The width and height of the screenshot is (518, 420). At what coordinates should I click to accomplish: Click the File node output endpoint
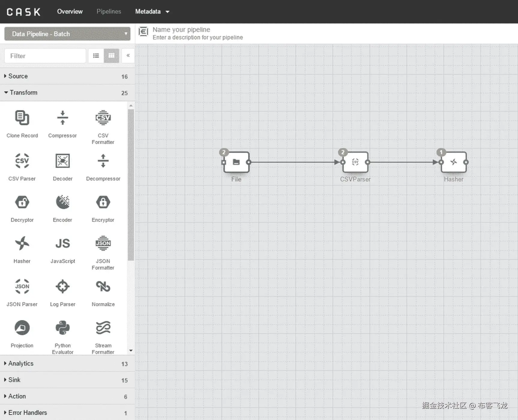click(x=249, y=162)
